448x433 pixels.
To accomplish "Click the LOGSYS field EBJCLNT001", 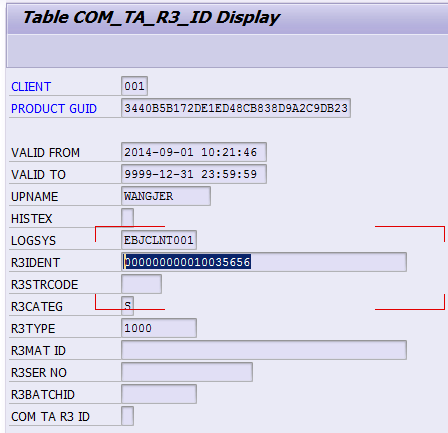I will [159, 240].
